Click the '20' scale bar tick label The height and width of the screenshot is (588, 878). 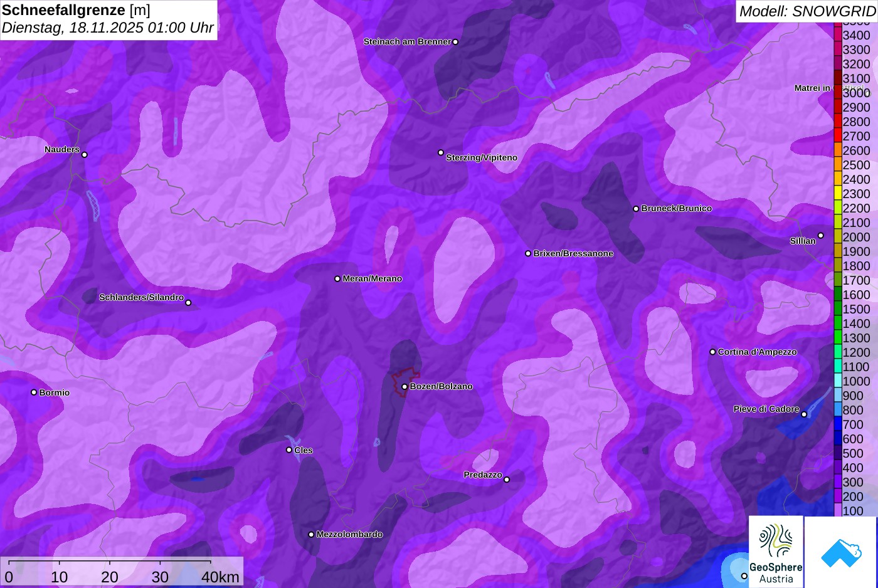(110, 577)
